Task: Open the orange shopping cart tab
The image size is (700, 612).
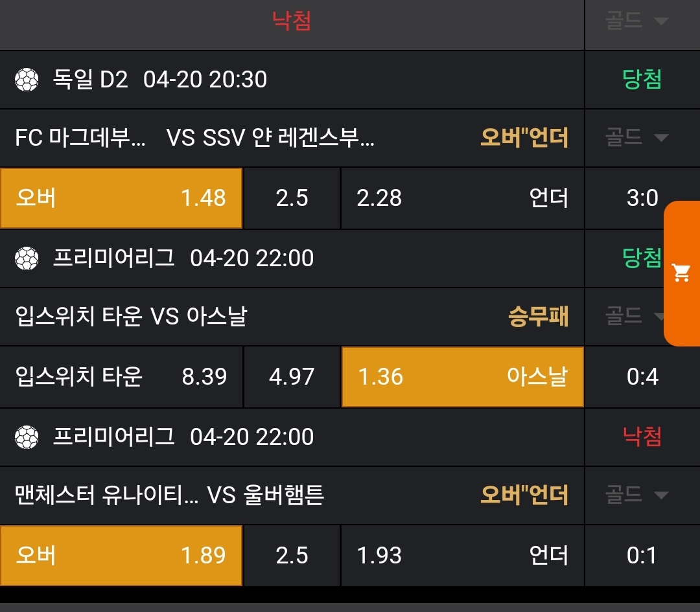Action: click(x=682, y=273)
